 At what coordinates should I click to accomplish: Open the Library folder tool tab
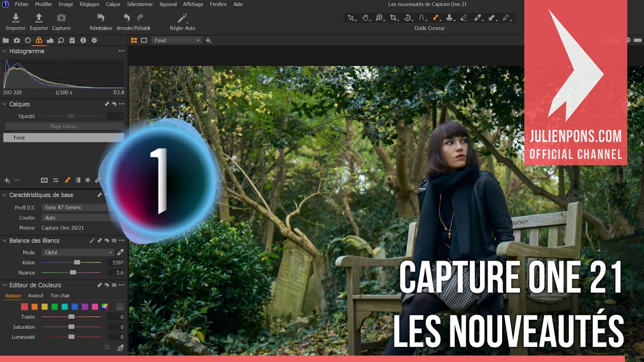pos(6,40)
